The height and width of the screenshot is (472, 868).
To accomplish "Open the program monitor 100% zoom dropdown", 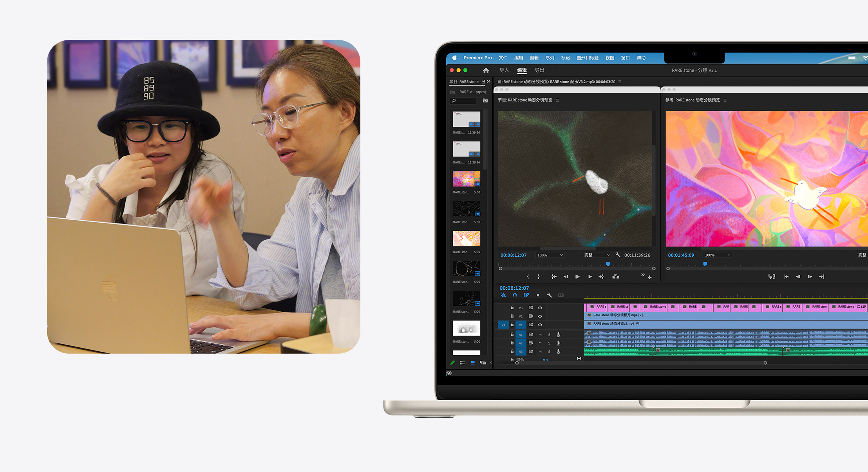I will pos(550,255).
